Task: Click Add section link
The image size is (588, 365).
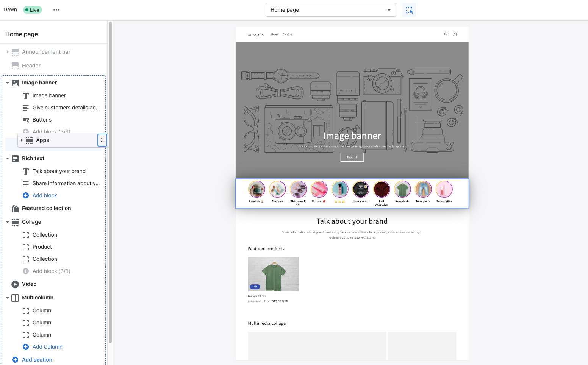Action: [37, 360]
